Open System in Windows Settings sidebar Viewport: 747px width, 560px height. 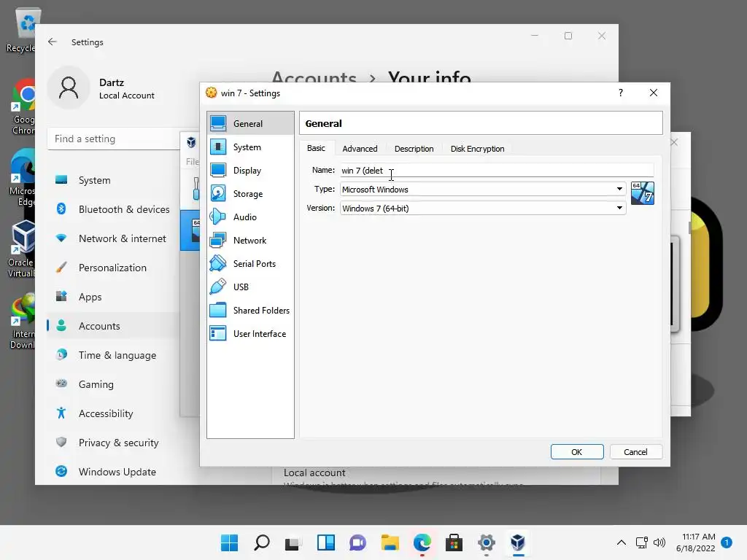click(x=113, y=180)
